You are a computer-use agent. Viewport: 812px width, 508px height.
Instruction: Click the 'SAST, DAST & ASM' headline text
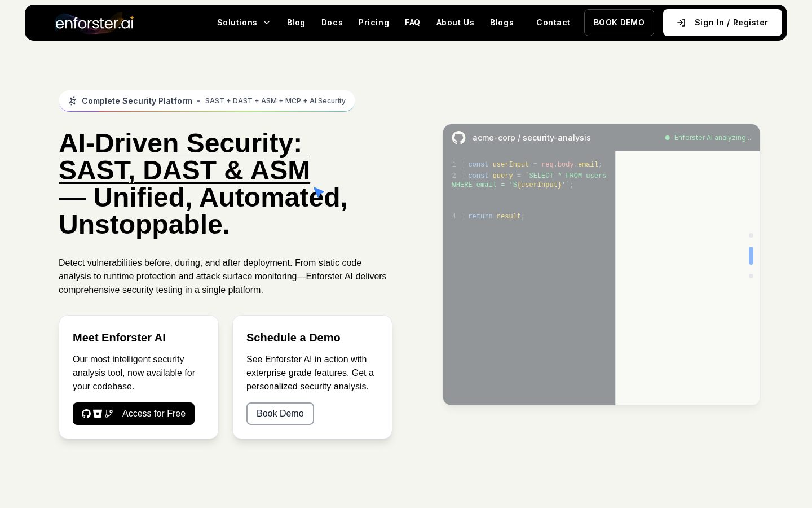(x=184, y=170)
